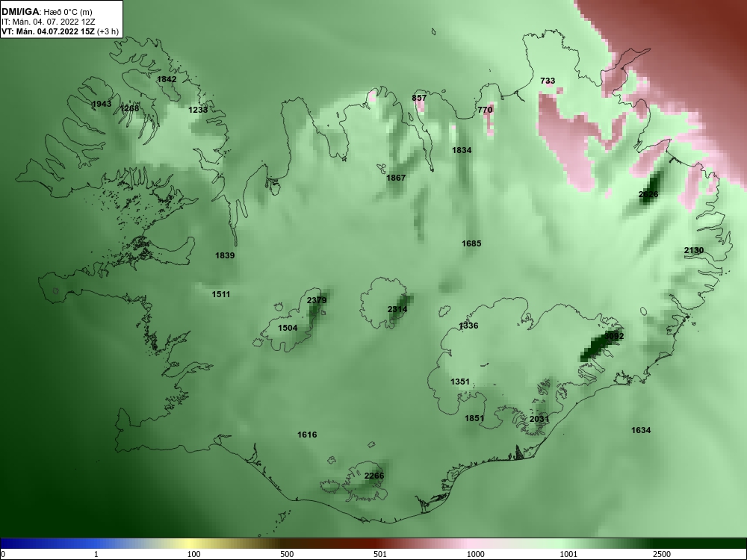This screenshot has height=560, width=747.
Task: Click the legend label 0
Action: pyautogui.click(x=3, y=554)
